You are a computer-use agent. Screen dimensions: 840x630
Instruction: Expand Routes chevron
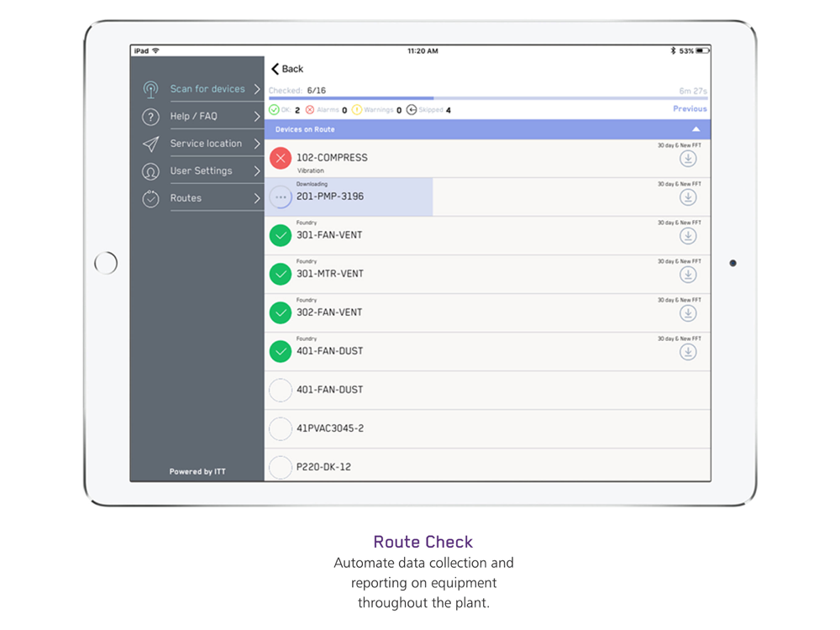[257, 198]
